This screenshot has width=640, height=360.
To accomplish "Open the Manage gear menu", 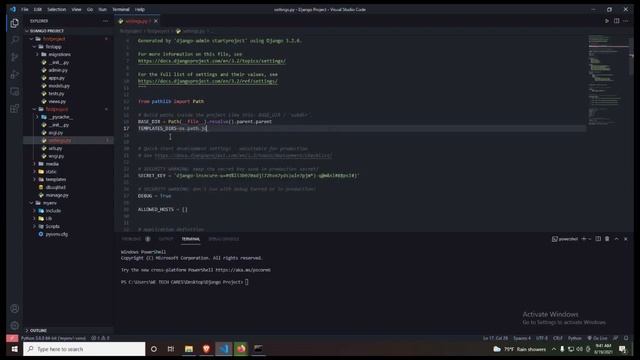I will [14, 326].
